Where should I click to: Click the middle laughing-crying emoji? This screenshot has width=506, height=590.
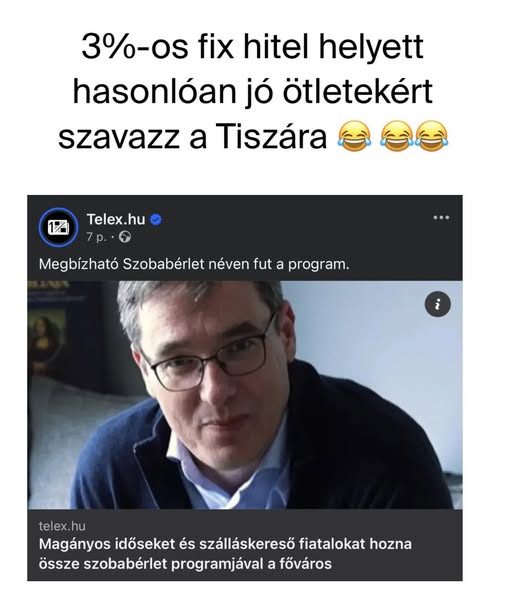[x=397, y=136]
